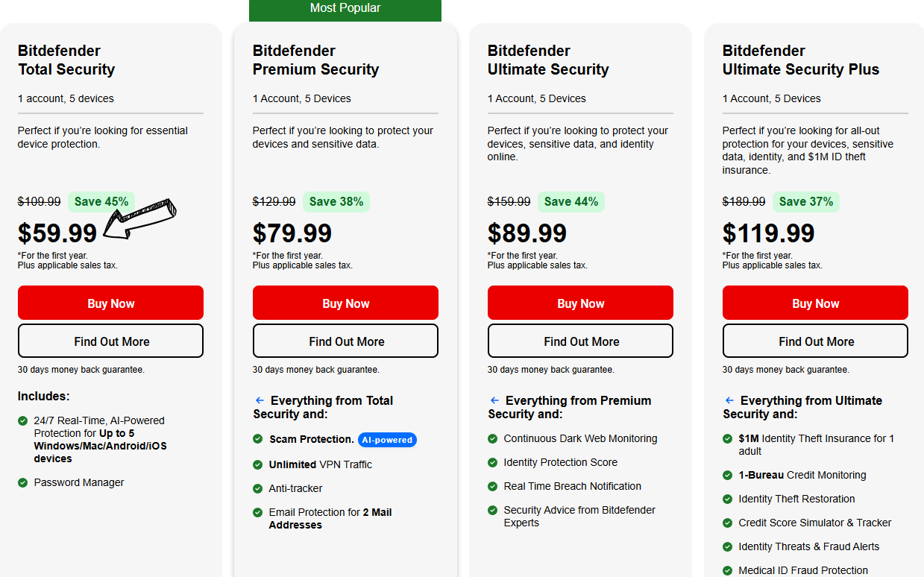Click the blue arrow before Everything from Premium Security
Screen dimensions: 924x577
[494, 400]
